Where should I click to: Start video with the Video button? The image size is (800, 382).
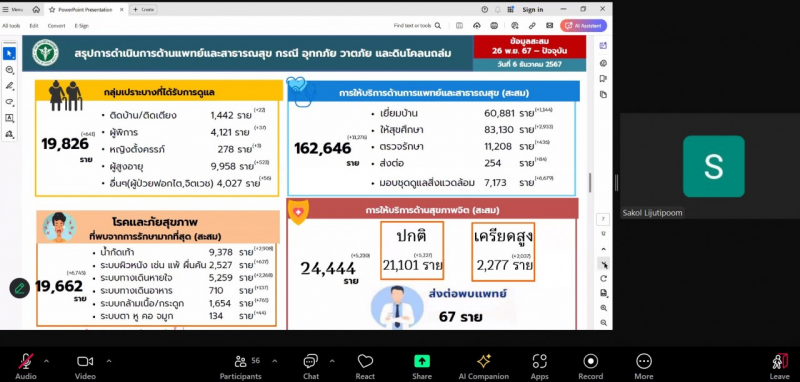pyautogui.click(x=85, y=366)
